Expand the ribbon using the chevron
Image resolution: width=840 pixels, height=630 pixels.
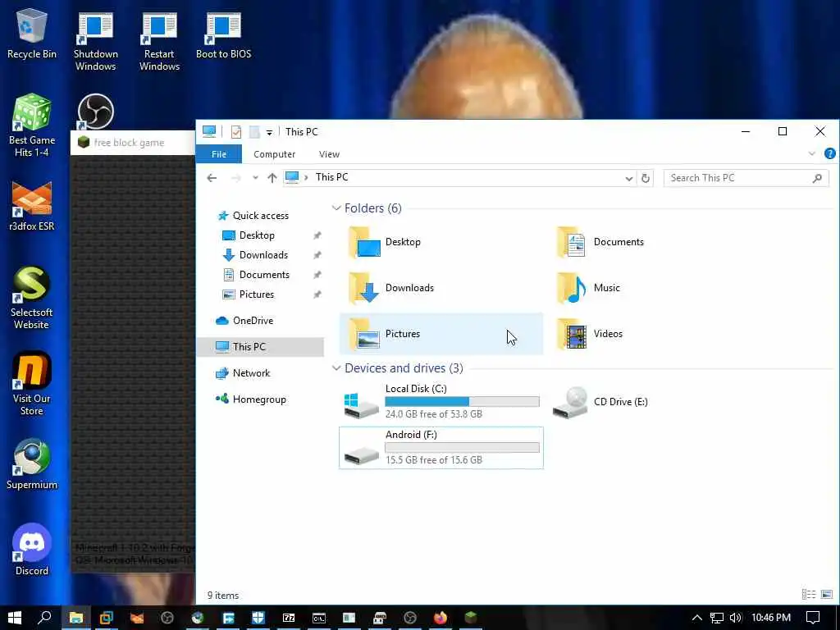click(x=812, y=153)
